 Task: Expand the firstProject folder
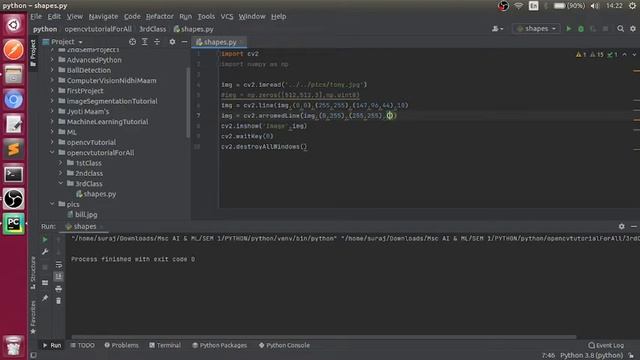pyautogui.click(x=52, y=91)
